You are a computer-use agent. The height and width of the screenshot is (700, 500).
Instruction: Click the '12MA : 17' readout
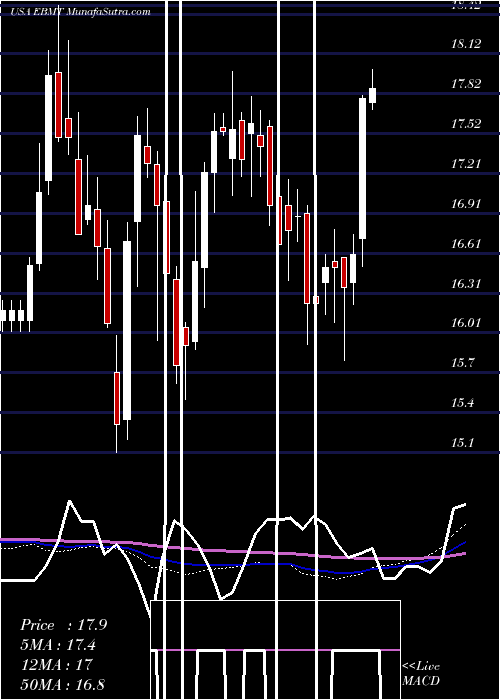point(56,664)
